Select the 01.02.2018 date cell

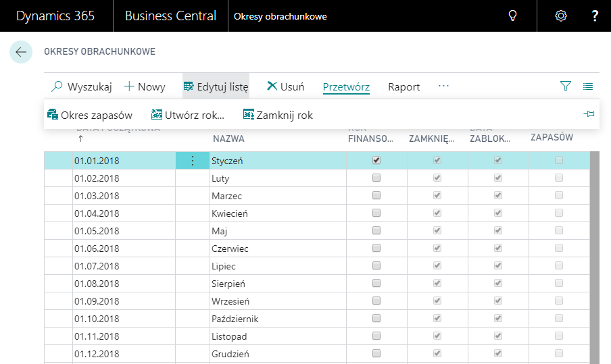tap(124, 178)
